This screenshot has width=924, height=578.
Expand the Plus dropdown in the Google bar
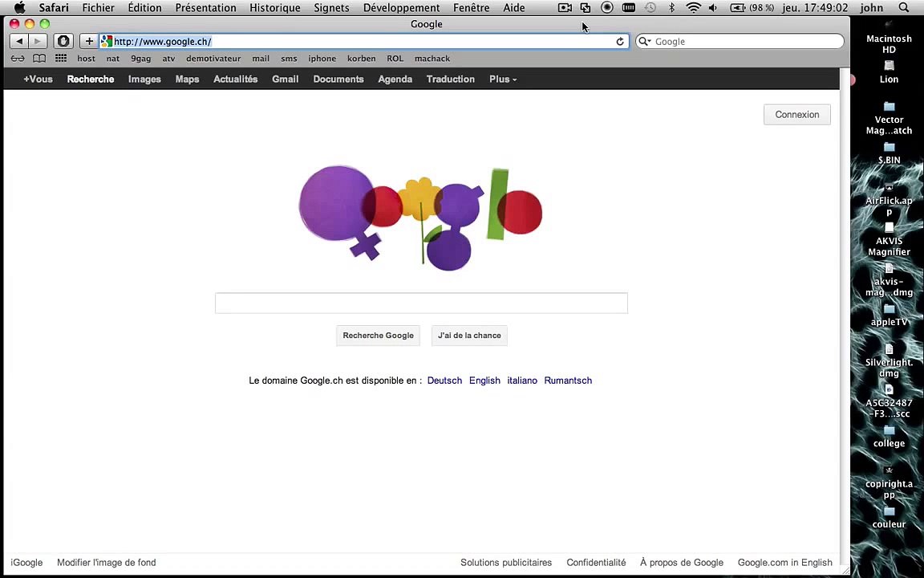point(503,79)
